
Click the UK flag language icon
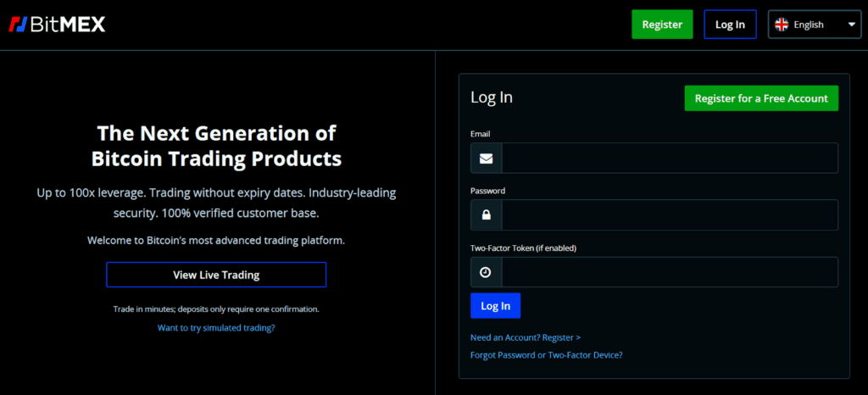pyautogui.click(x=781, y=25)
